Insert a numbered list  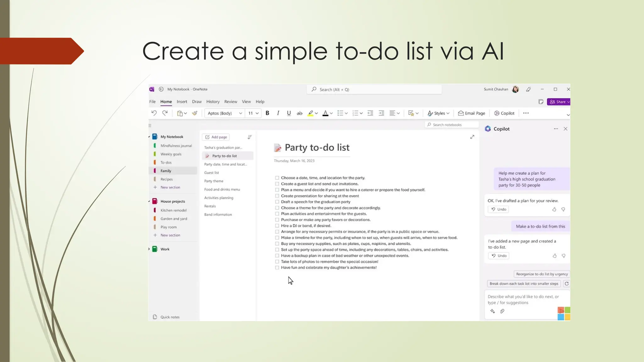click(355, 113)
